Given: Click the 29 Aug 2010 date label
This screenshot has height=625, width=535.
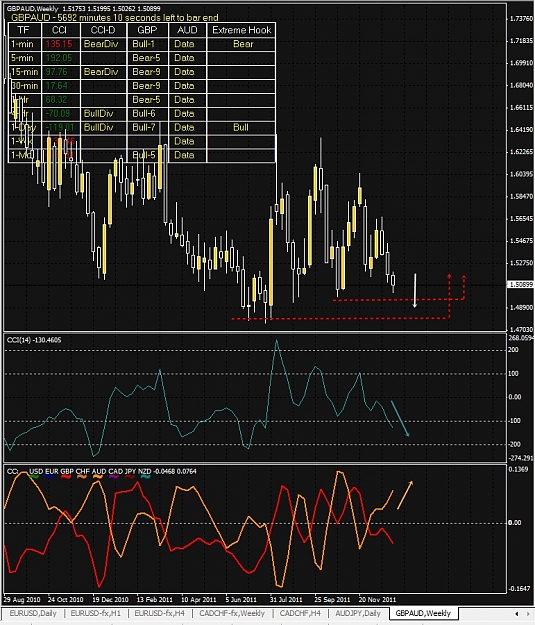Looking at the screenshot, I should (x=22, y=599).
